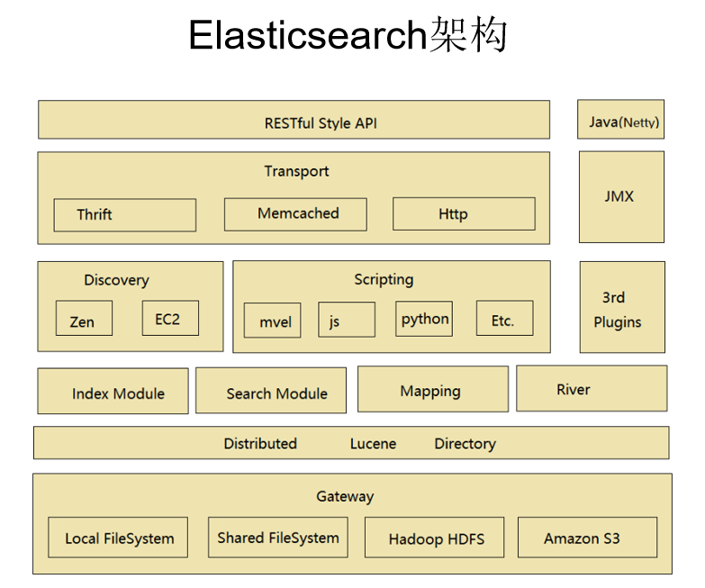The height and width of the screenshot is (588, 705).
Task: Select the Thrift box
Action: tap(125, 215)
